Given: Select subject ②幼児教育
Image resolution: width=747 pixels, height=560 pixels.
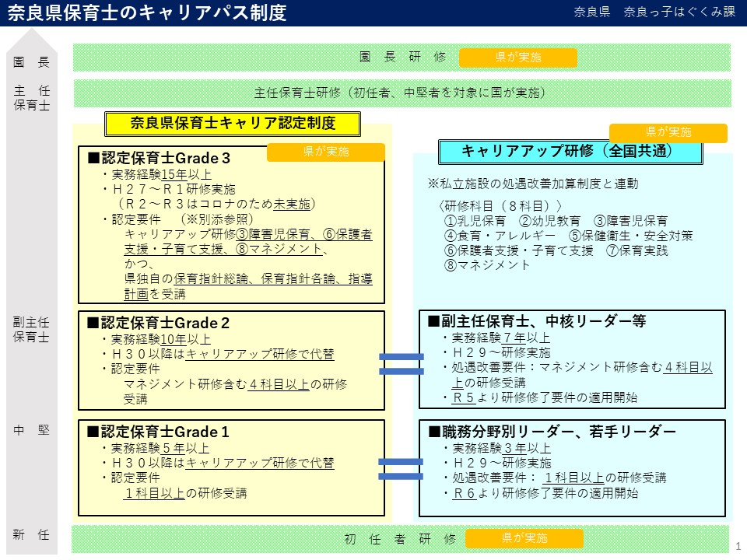Looking at the screenshot, I should pos(550,221).
